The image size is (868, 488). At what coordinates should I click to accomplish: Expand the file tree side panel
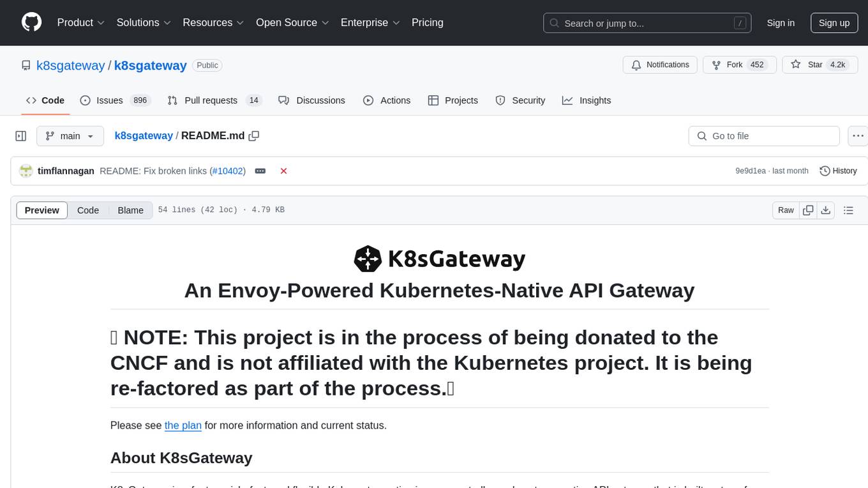21,136
